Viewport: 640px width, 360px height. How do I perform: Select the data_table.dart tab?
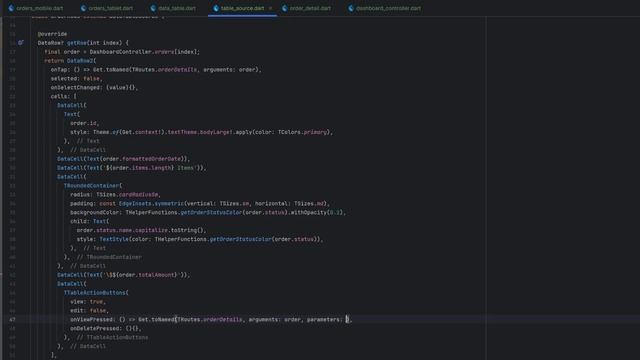coord(173,8)
